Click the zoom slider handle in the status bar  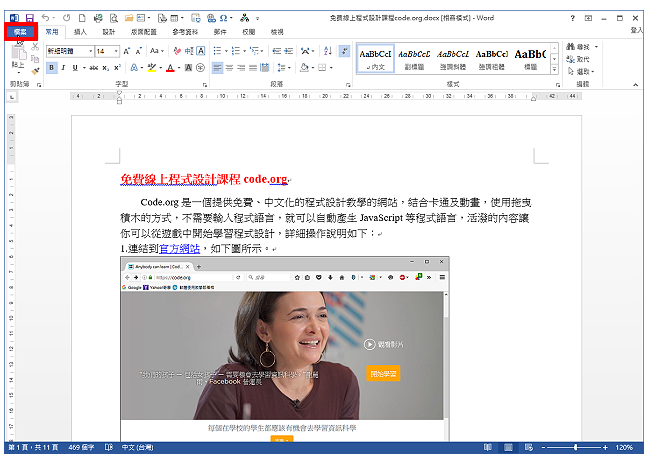[x=575, y=448]
